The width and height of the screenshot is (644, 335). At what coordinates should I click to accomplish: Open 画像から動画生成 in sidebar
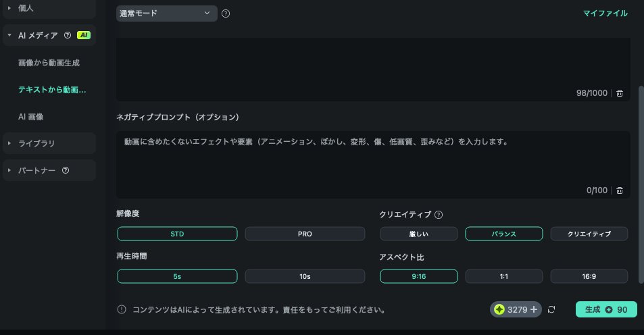click(x=49, y=62)
